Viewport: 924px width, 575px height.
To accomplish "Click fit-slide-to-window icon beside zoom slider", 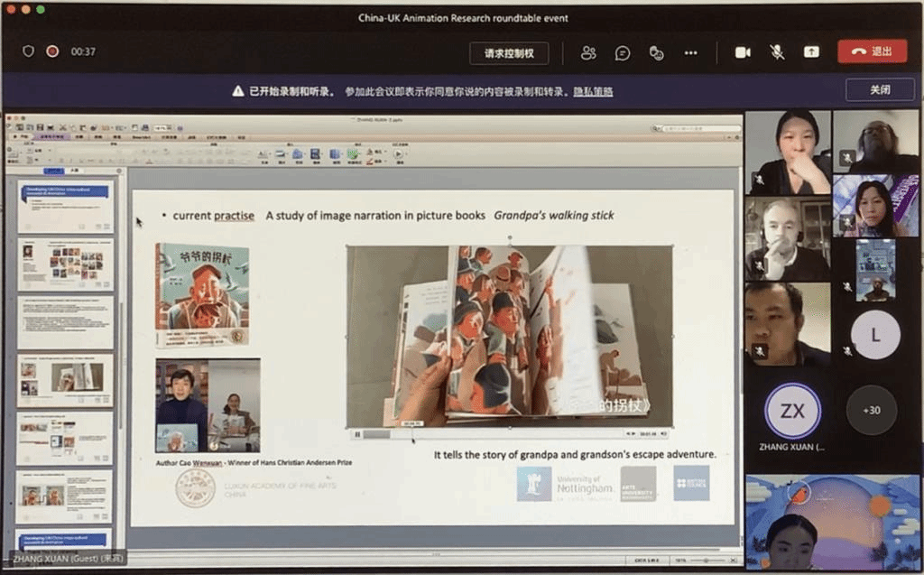I will (x=733, y=561).
